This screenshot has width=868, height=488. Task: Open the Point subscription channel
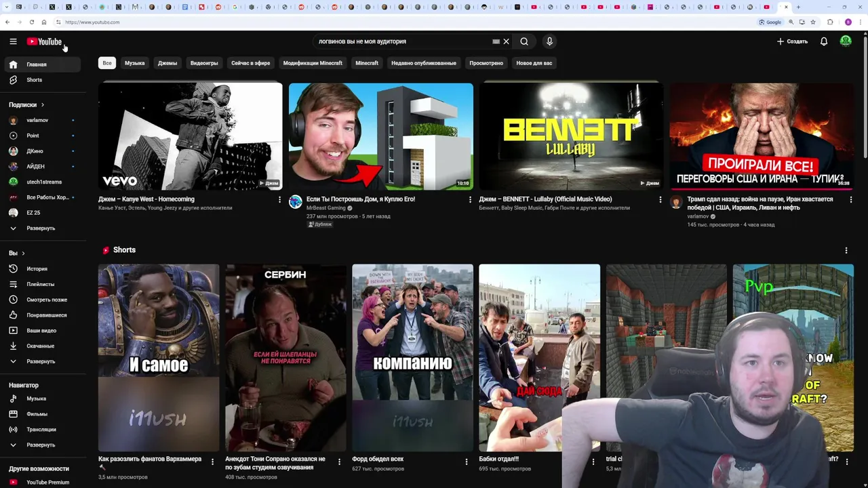(x=41, y=136)
